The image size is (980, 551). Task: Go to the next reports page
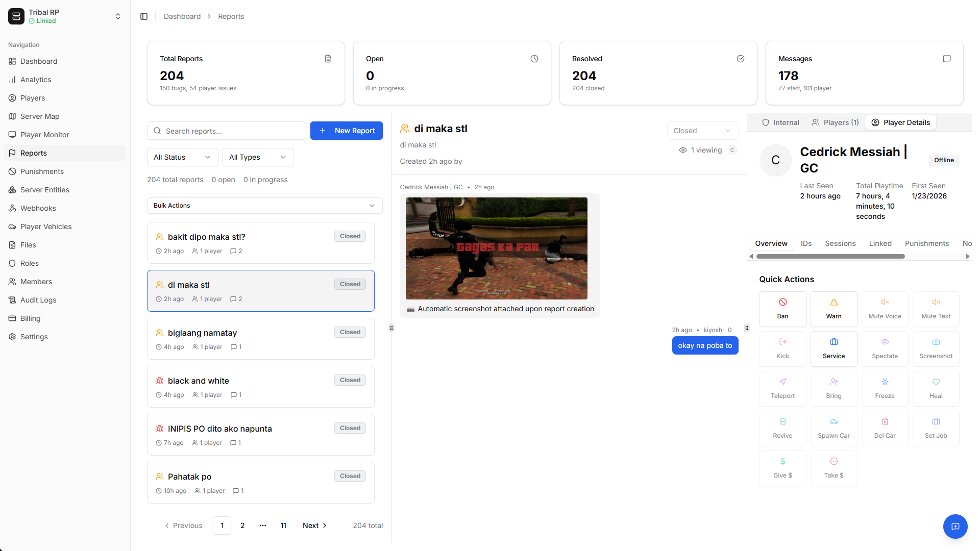tap(314, 525)
